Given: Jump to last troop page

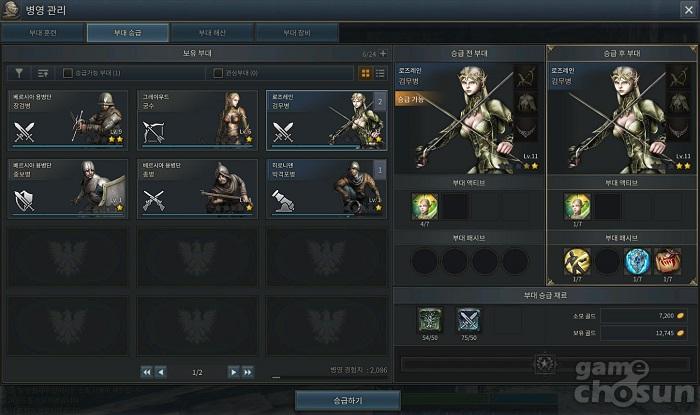Looking at the screenshot, I should [x=248, y=372].
